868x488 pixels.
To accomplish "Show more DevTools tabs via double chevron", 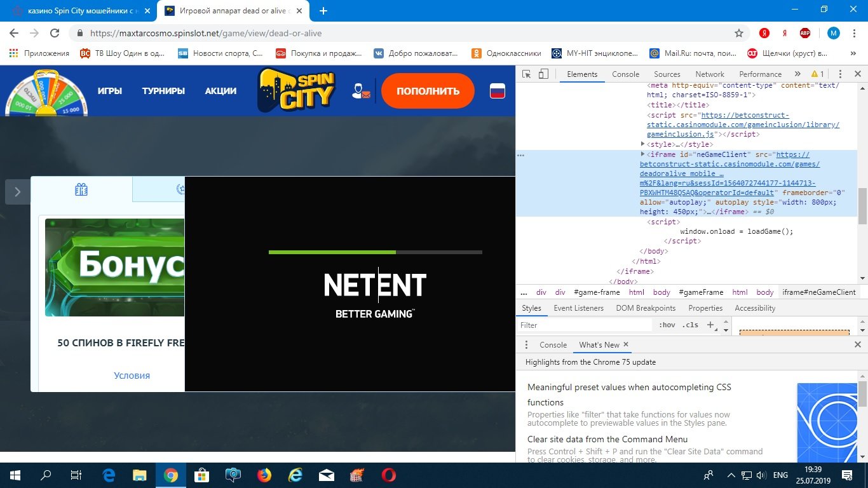I will (797, 74).
